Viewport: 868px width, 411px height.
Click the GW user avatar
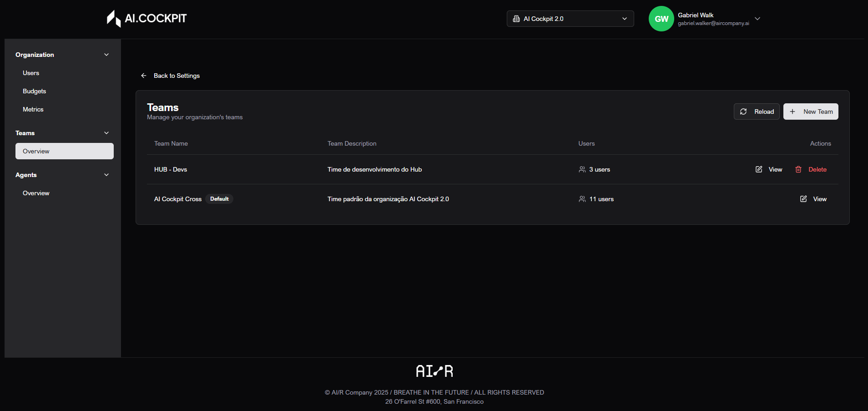click(661, 19)
